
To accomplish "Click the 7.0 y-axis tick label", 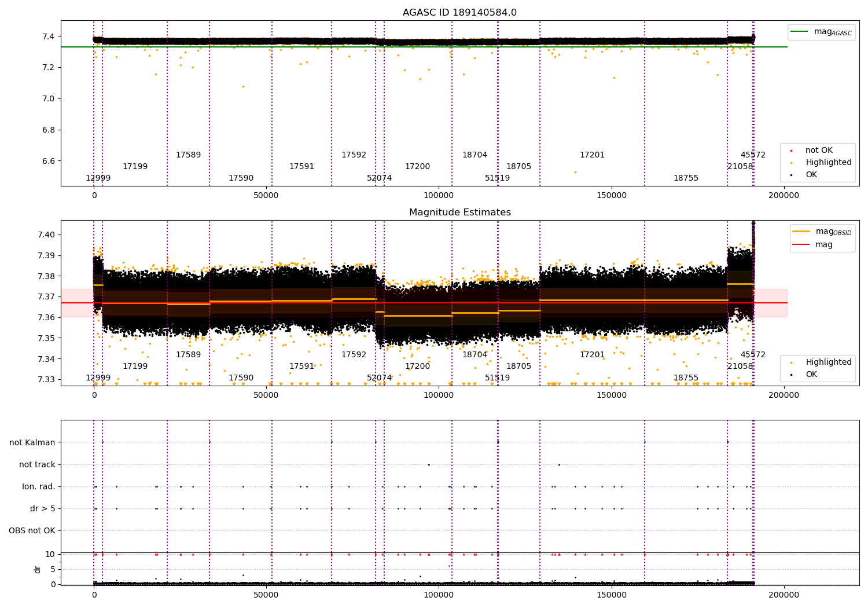I will pyautogui.click(x=49, y=98).
